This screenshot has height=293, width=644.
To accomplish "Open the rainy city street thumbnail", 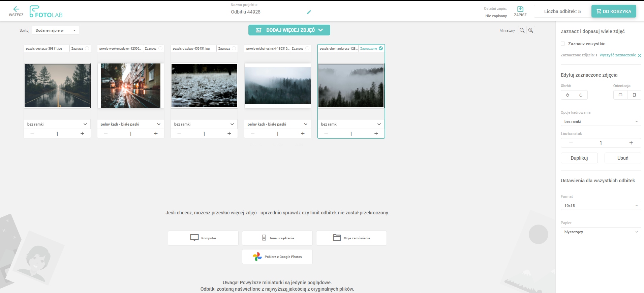I will (131, 86).
